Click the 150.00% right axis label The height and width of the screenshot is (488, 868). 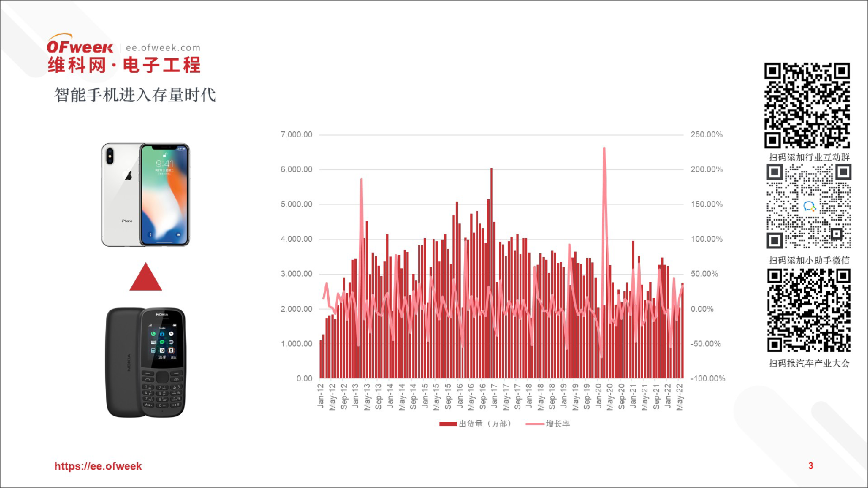tap(706, 204)
